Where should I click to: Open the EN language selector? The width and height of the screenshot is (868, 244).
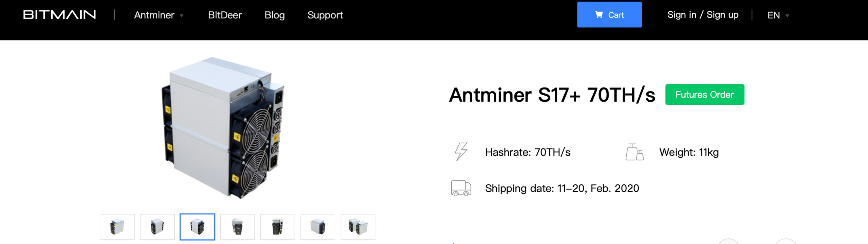[x=778, y=15]
